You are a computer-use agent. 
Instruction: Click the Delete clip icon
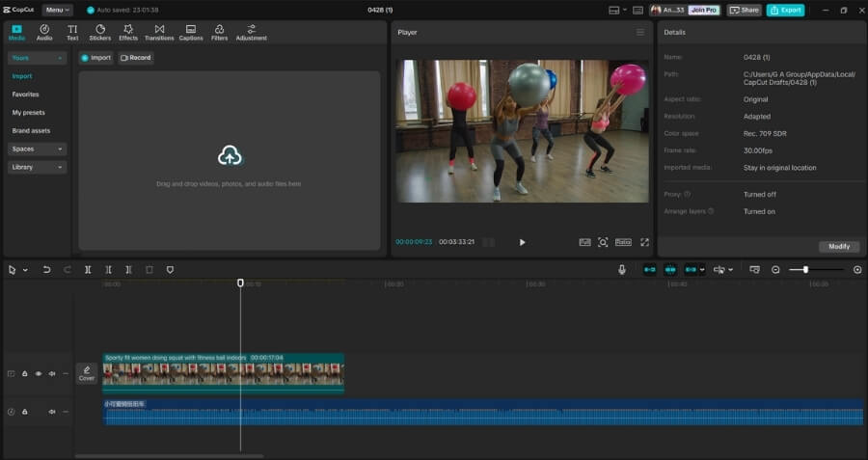[x=149, y=270]
